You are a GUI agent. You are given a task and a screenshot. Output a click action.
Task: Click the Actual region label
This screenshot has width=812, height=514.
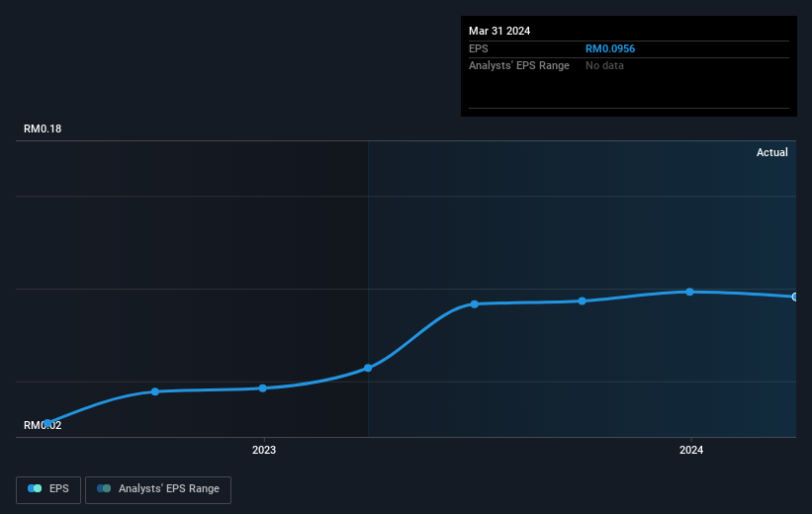tap(771, 152)
